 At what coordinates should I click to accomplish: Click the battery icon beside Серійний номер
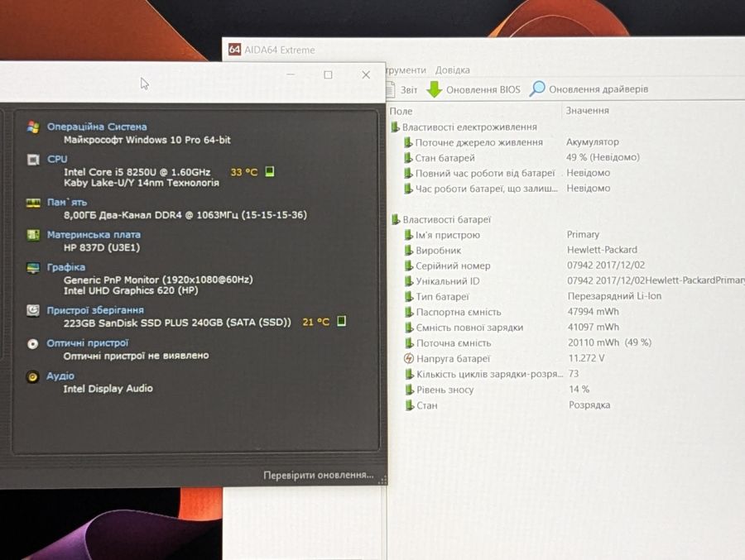click(x=408, y=266)
